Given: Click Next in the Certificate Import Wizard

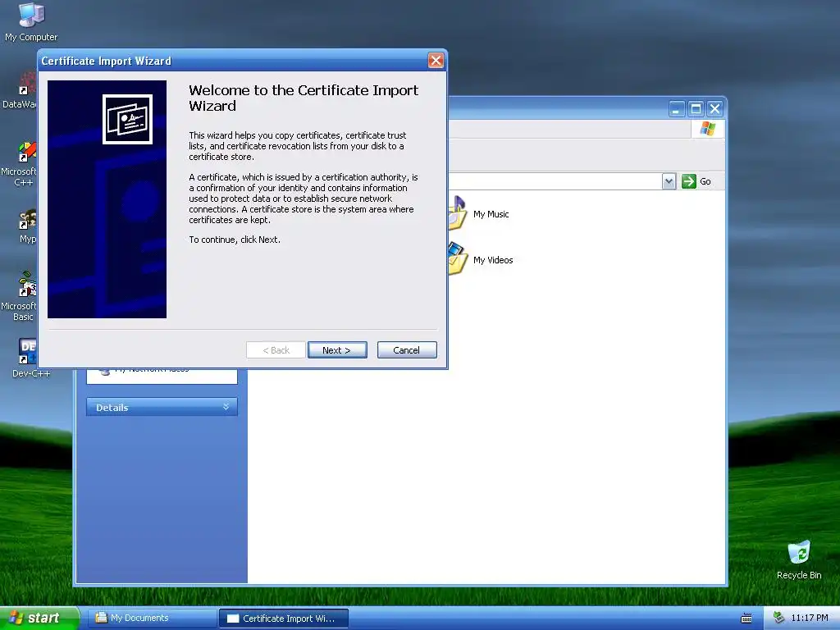Looking at the screenshot, I should click(337, 349).
